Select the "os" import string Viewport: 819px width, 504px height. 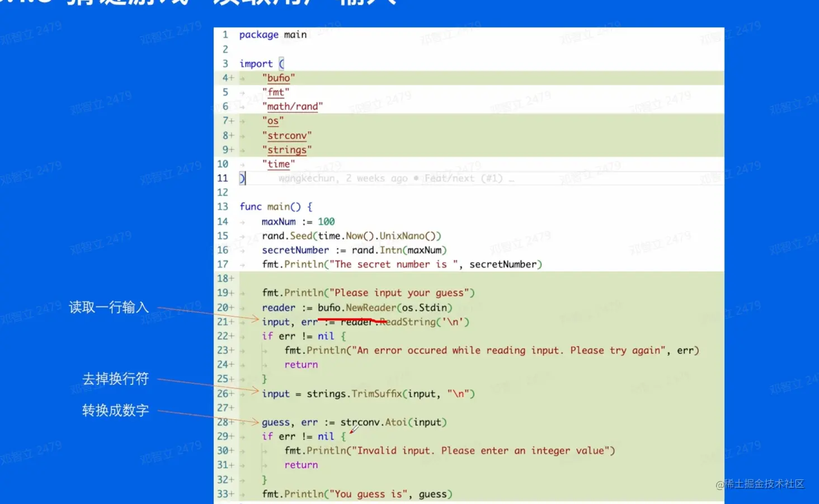click(272, 121)
